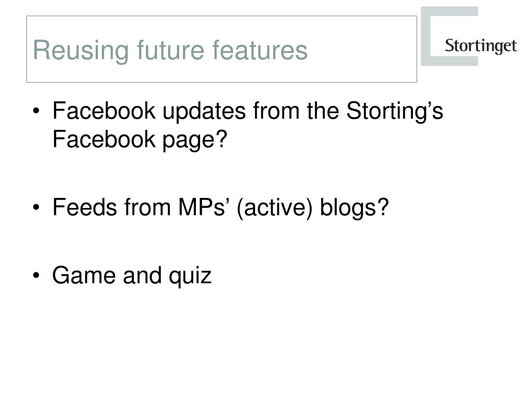Click the word 'MPs'' in second bullet
532x399 pixels.
click(202, 207)
